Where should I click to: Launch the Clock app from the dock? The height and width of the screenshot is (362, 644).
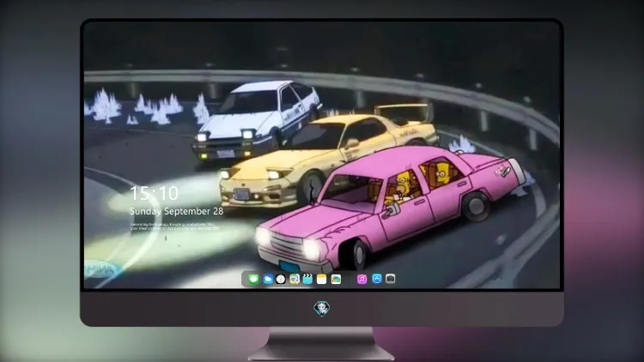coord(281,279)
